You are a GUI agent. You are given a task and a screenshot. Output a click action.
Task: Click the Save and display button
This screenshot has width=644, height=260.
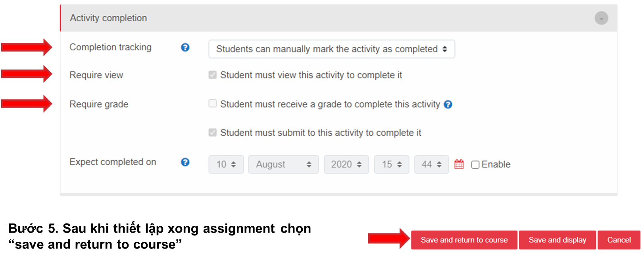coord(557,240)
